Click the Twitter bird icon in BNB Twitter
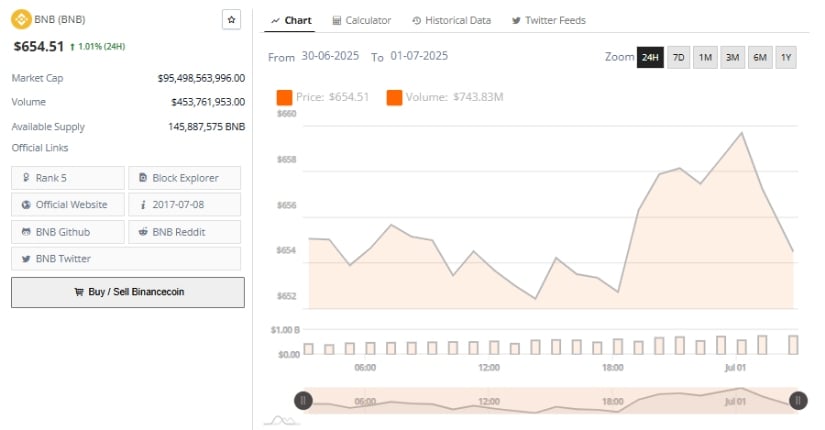The width and height of the screenshot is (825, 430). (x=26, y=259)
